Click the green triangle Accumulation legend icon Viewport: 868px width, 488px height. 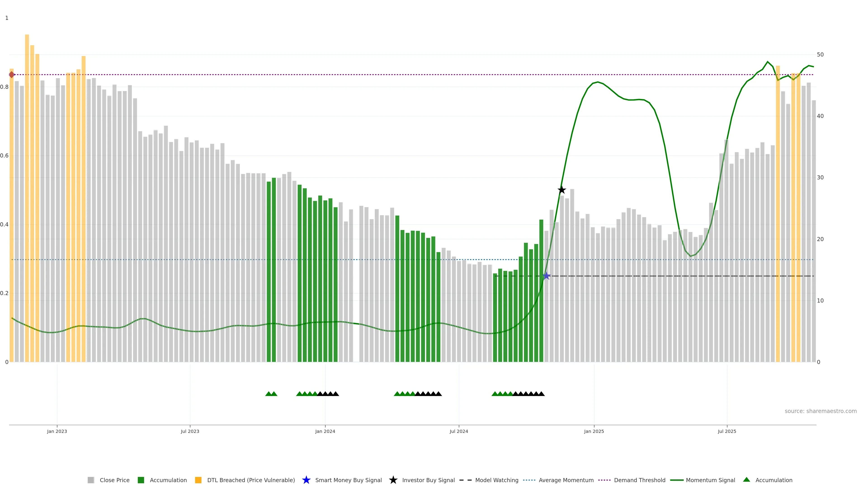[x=746, y=480]
